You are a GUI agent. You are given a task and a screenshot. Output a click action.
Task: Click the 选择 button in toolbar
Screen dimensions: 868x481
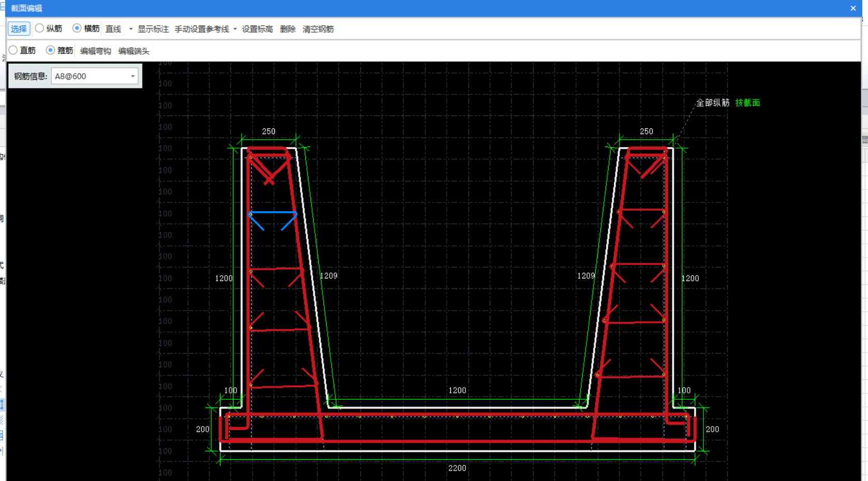click(x=19, y=29)
